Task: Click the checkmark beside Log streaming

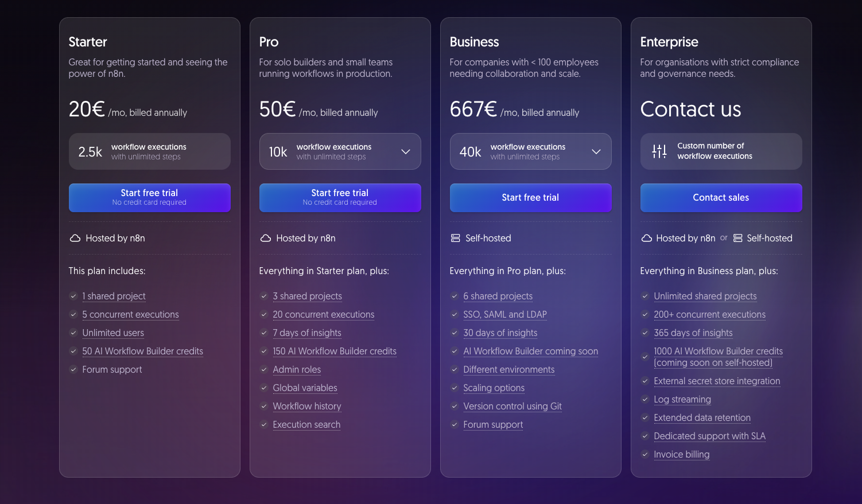Action: 645,400
